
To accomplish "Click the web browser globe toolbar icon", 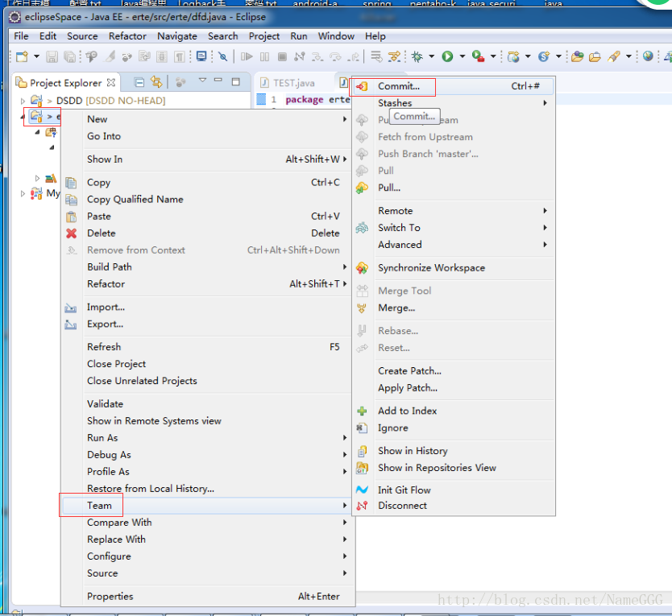I will coord(648,56).
